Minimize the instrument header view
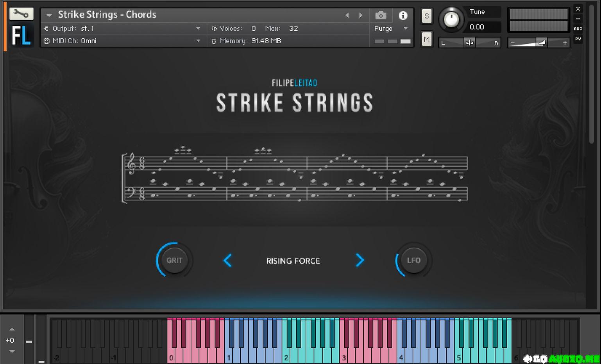The width and height of the screenshot is (601, 364). [x=578, y=18]
